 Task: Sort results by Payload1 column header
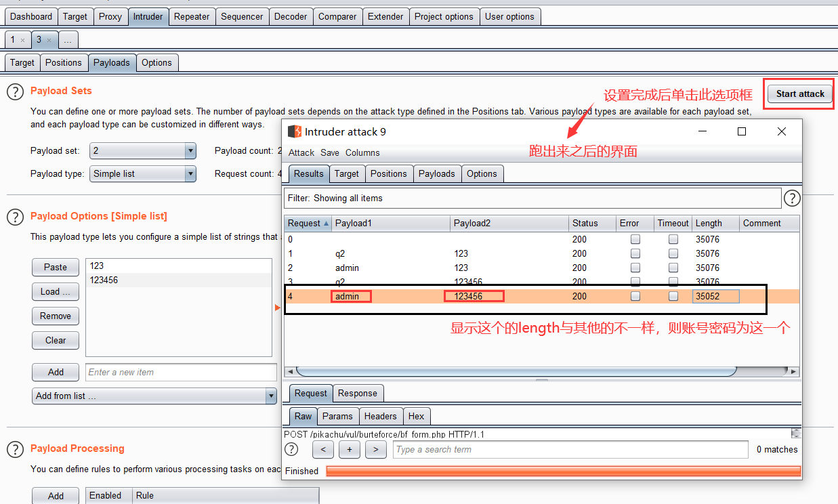pos(391,223)
